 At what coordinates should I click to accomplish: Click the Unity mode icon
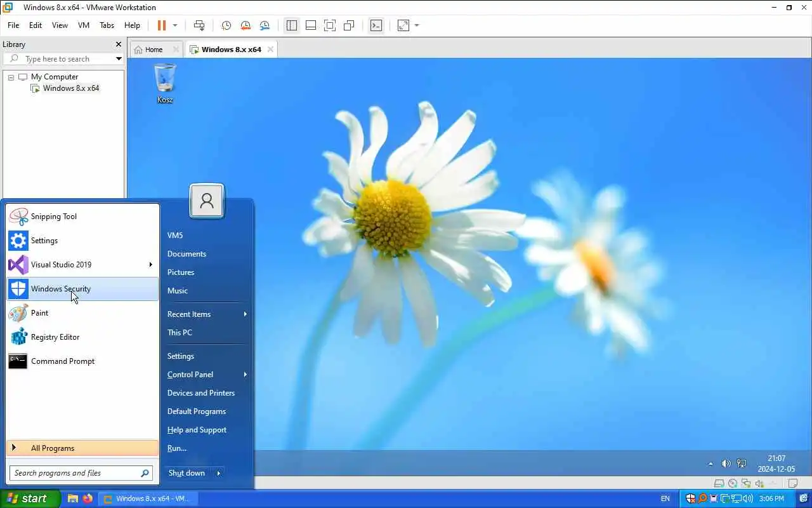pos(349,25)
